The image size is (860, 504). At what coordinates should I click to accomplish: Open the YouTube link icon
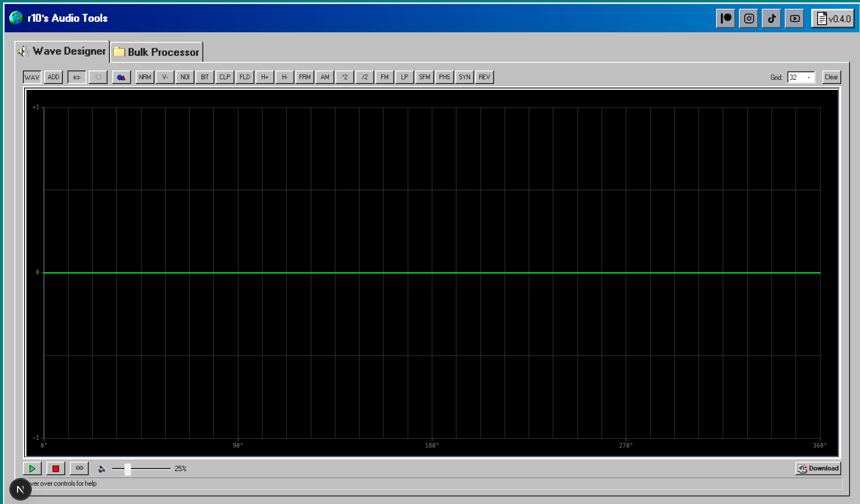click(795, 18)
